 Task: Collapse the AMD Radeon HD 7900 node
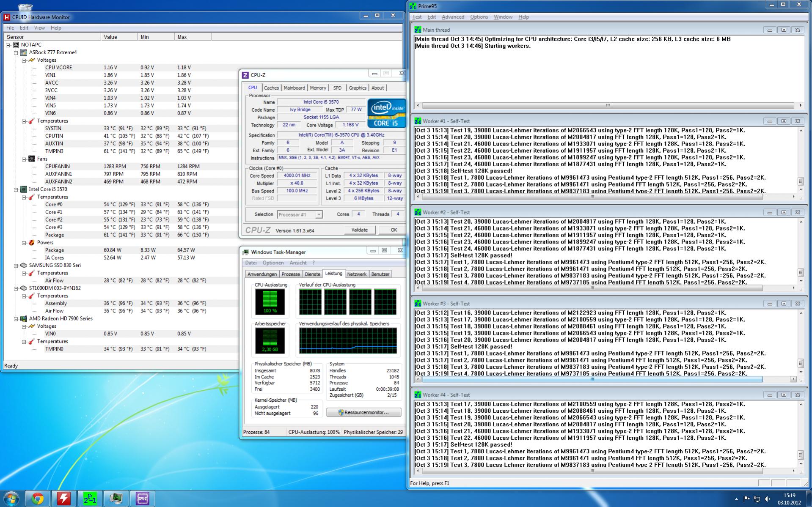tap(16, 319)
